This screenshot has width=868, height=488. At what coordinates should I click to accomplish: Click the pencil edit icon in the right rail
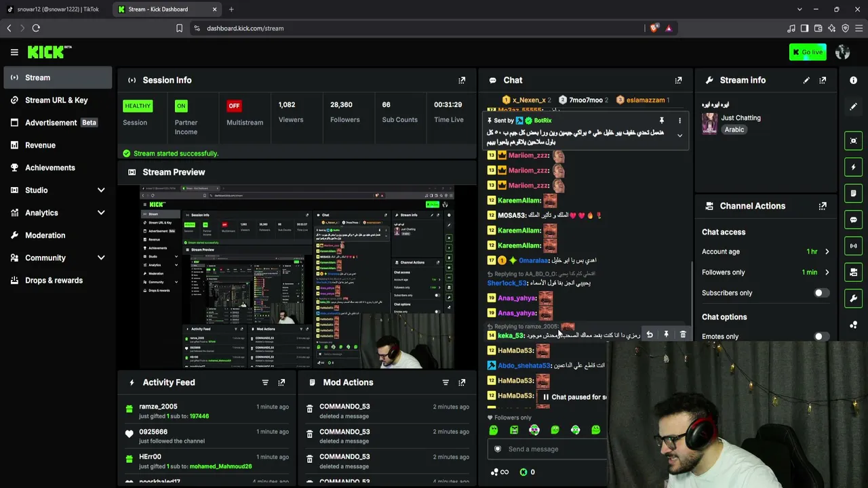[x=853, y=106]
